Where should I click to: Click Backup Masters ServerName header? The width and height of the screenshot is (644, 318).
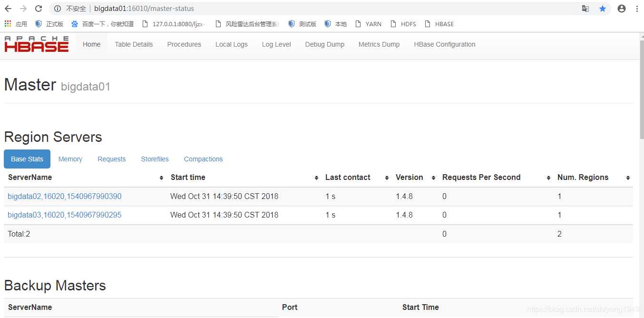pos(30,307)
